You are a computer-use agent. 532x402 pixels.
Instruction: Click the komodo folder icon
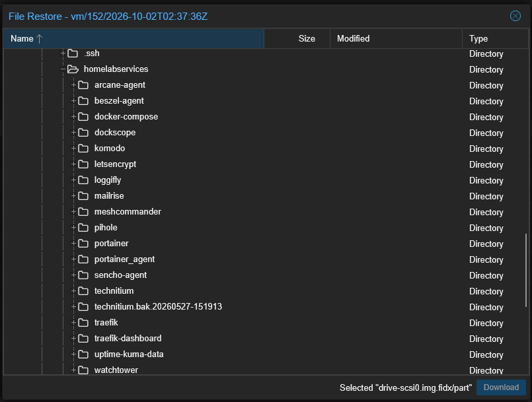click(x=83, y=148)
